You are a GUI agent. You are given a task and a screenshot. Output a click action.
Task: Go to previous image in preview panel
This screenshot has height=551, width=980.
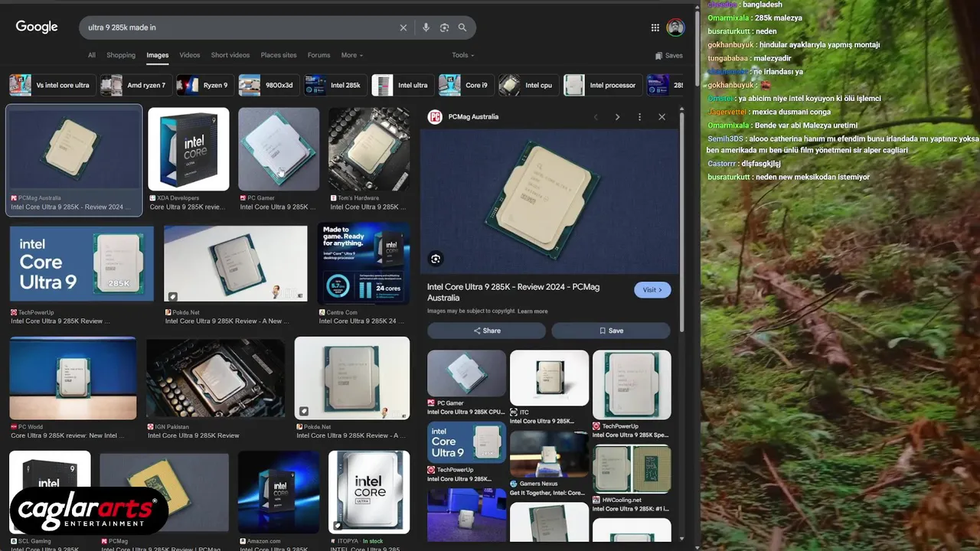coord(596,117)
